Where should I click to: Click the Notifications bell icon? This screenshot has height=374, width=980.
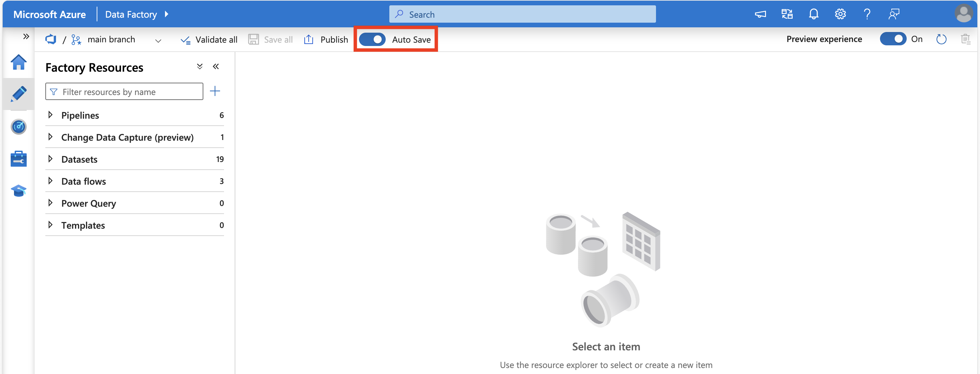click(x=814, y=14)
